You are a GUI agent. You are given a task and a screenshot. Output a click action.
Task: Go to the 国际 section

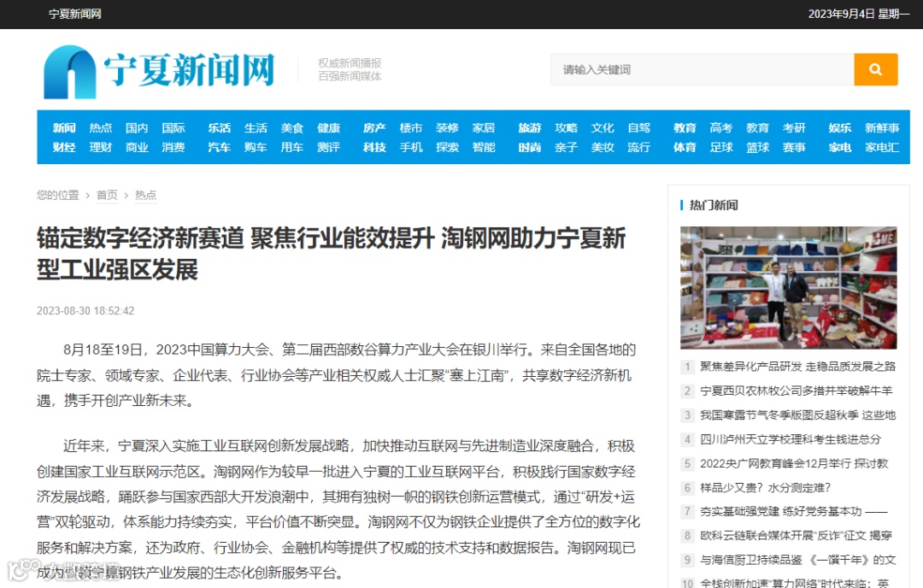point(173,127)
